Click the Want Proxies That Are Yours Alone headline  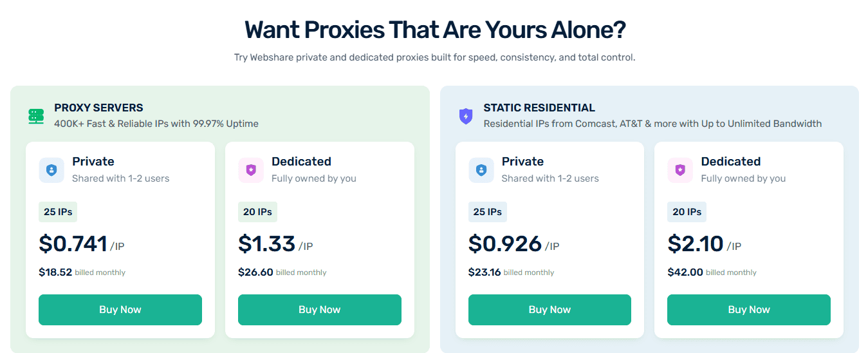pyautogui.click(x=435, y=30)
